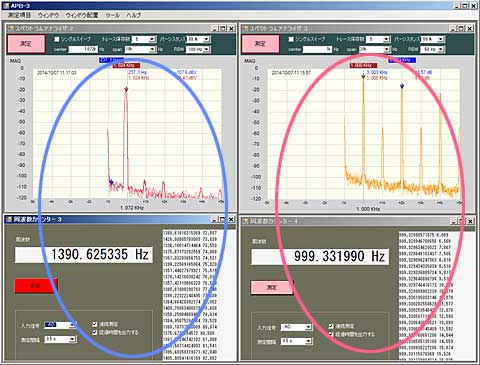The width and height of the screenshot is (480, 365).
Task: Open the ヘルプ menu
Action: tap(133, 15)
